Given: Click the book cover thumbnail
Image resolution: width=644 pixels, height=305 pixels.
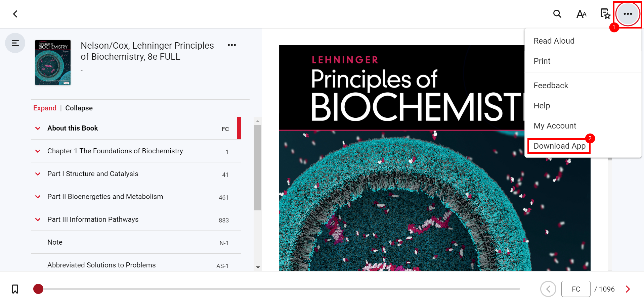Looking at the screenshot, I should (53, 63).
